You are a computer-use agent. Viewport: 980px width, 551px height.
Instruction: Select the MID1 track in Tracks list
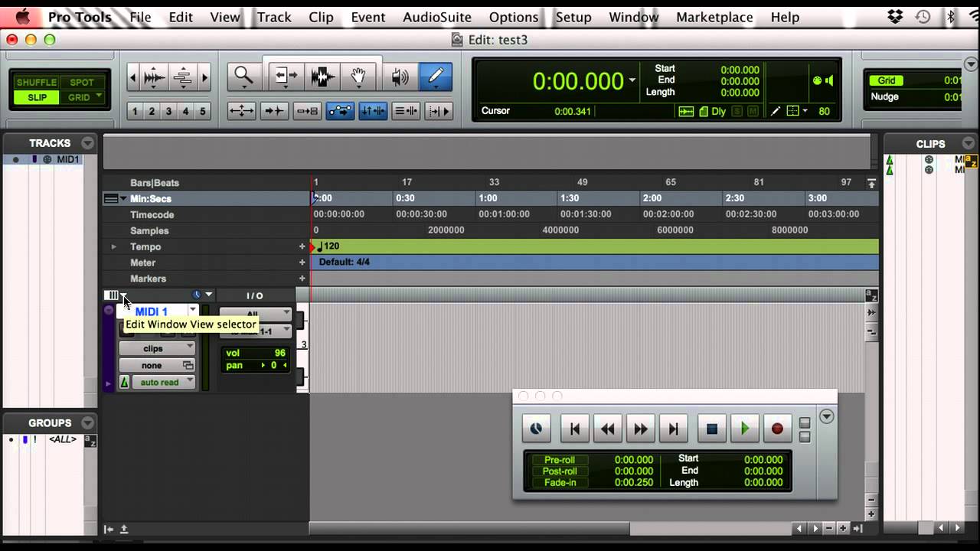[x=67, y=159]
